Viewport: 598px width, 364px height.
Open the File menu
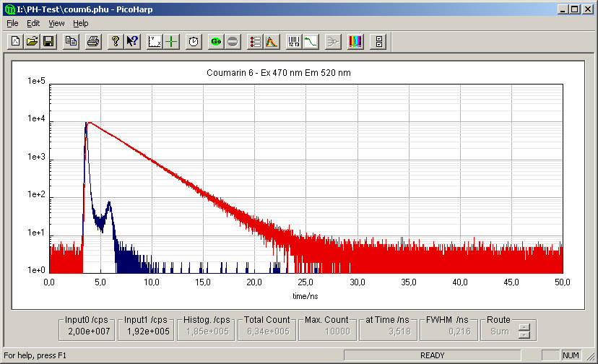12,23
